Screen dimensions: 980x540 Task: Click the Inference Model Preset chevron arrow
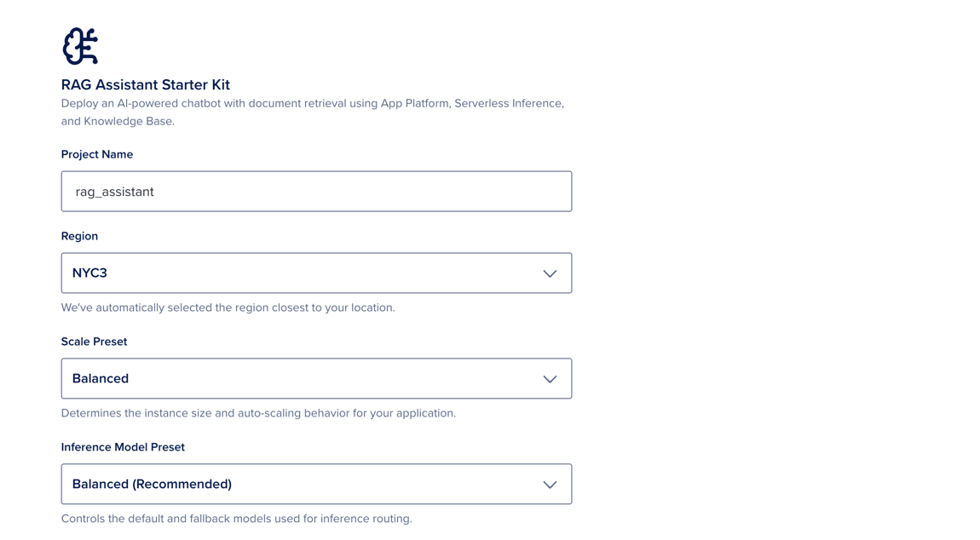coord(550,484)
